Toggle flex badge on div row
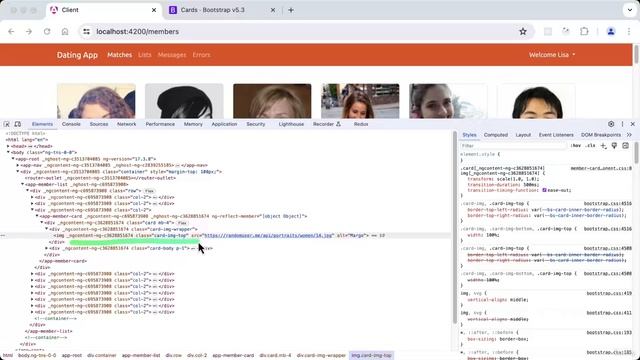 (x=149, y=191)
